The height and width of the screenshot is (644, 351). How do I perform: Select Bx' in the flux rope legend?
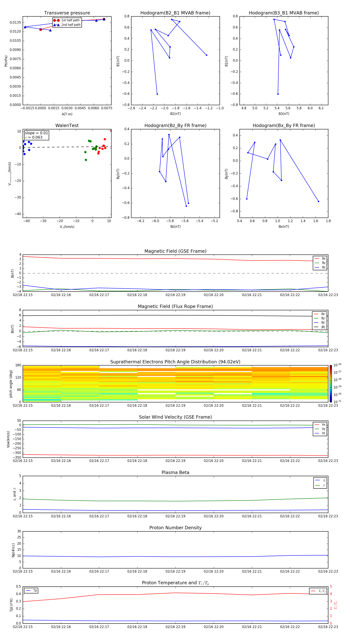click(x=320, y=314)
